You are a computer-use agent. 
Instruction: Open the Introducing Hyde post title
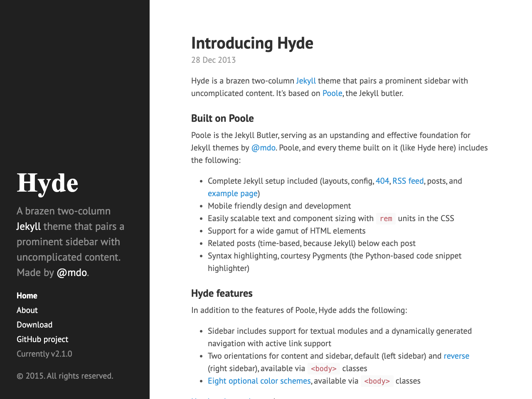click(x=252, y=43)
